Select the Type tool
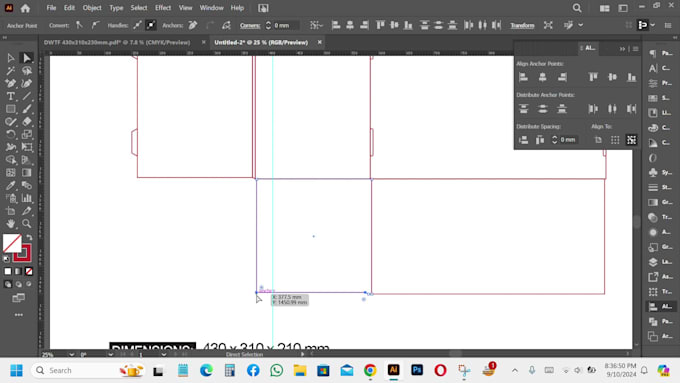Screen dimensions: 680x383 click(x=11, y=96)
